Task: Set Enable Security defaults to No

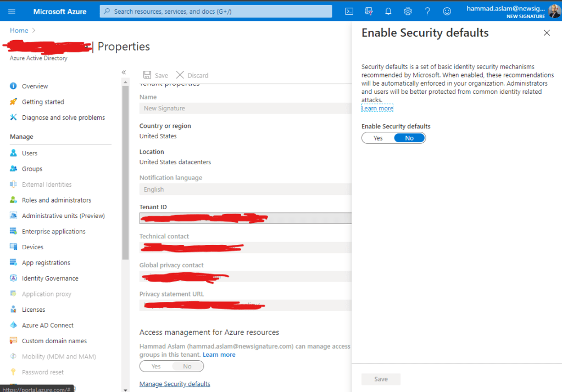Action: [x=409, y=138]
